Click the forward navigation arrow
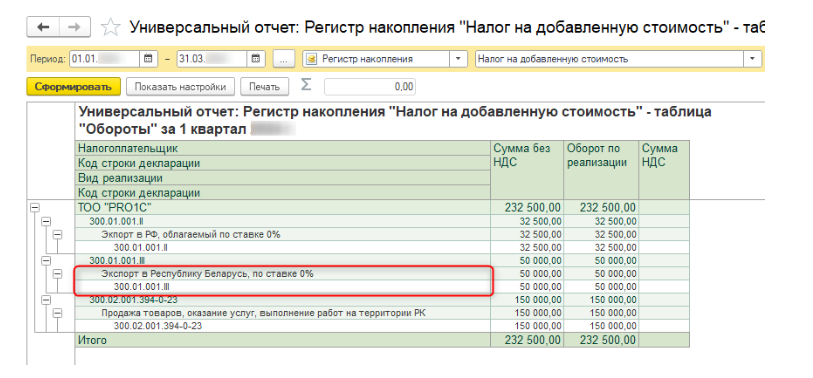This screenshot has width=813, height=378. [75, 27]
